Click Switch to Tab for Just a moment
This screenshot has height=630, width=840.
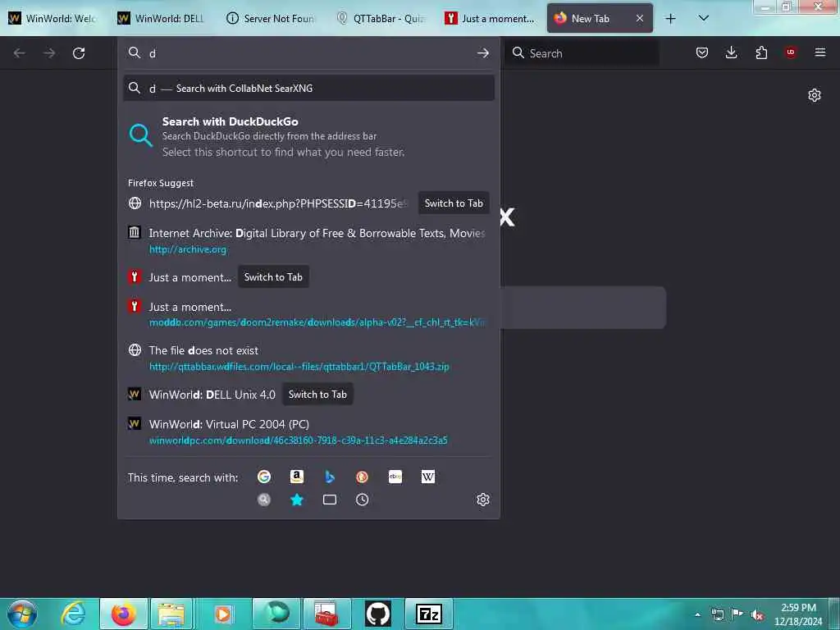(273, 277)
